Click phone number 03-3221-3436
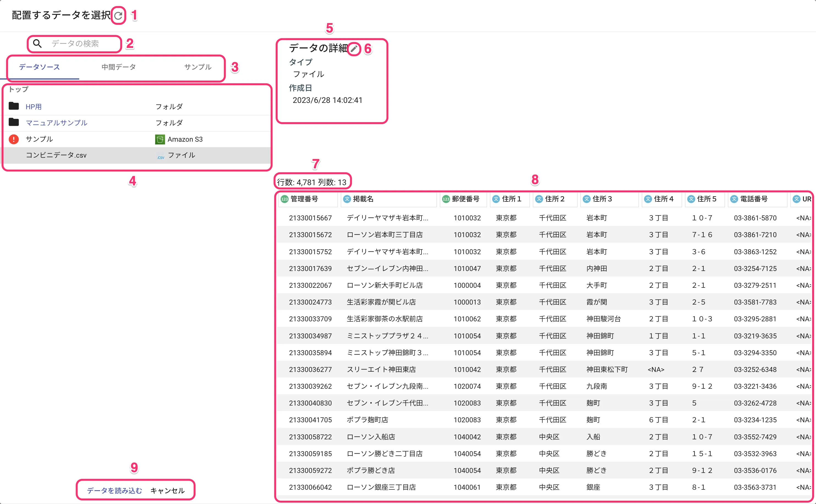This screenshot has height=504, width=816. tap(755, 386)
